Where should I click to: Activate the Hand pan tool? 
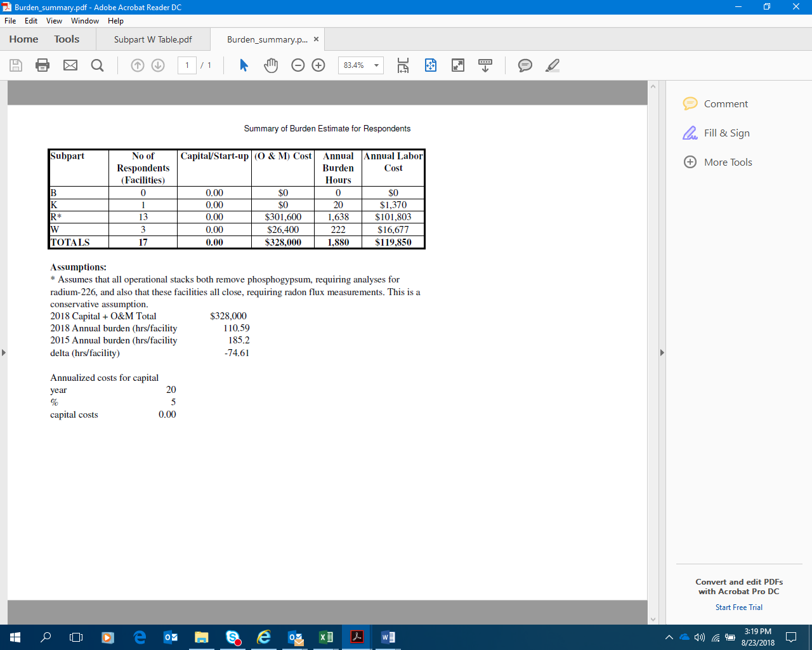pyautogui.click(x=271, y=65)
